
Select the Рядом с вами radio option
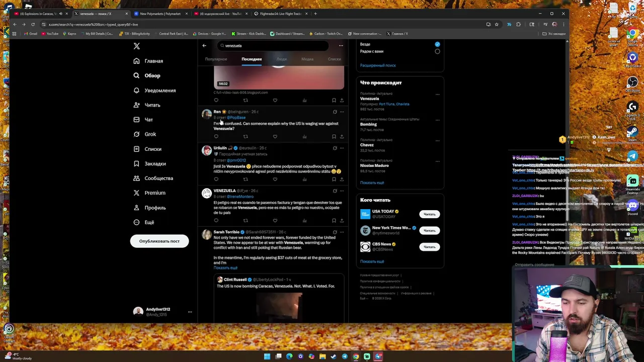point(437,51)
